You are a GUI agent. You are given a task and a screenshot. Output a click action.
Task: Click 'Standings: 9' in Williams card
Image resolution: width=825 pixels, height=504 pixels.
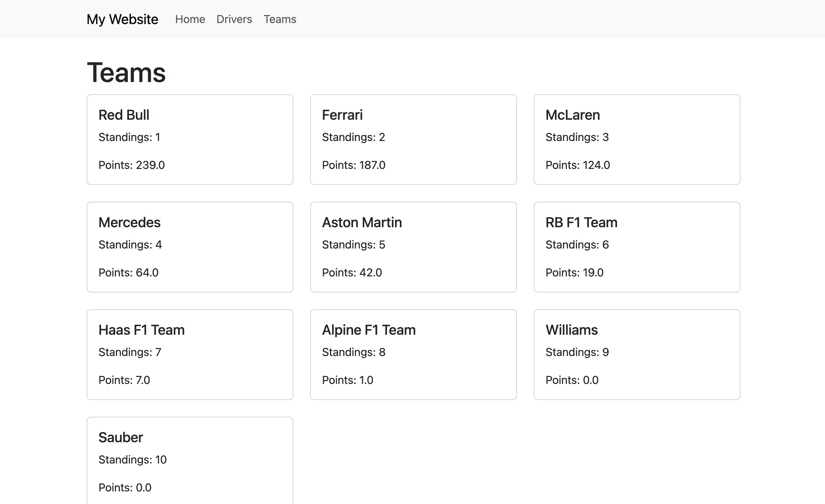577,352
